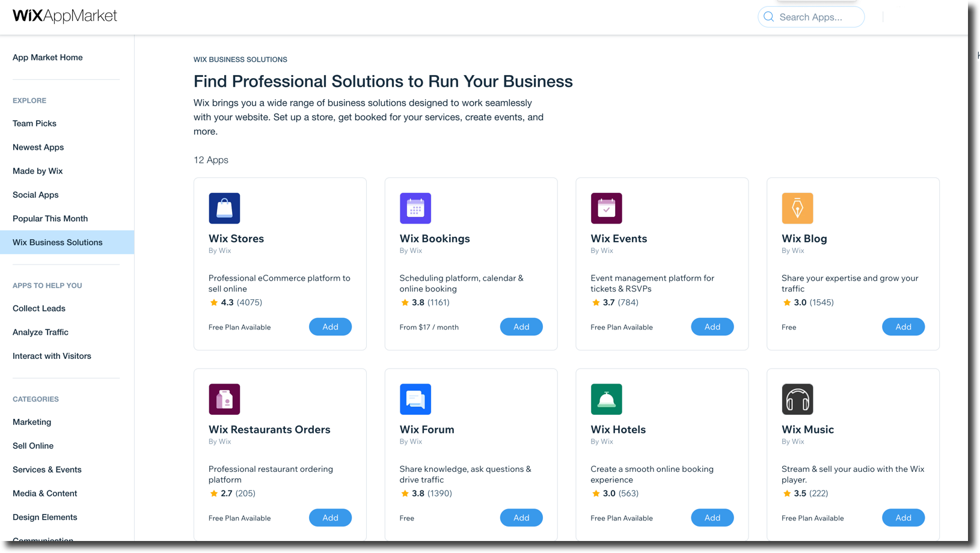The width and height of the screenshot is (980, 553).
Task: Open Interact with Visitors
Action: tap(52, 356)
